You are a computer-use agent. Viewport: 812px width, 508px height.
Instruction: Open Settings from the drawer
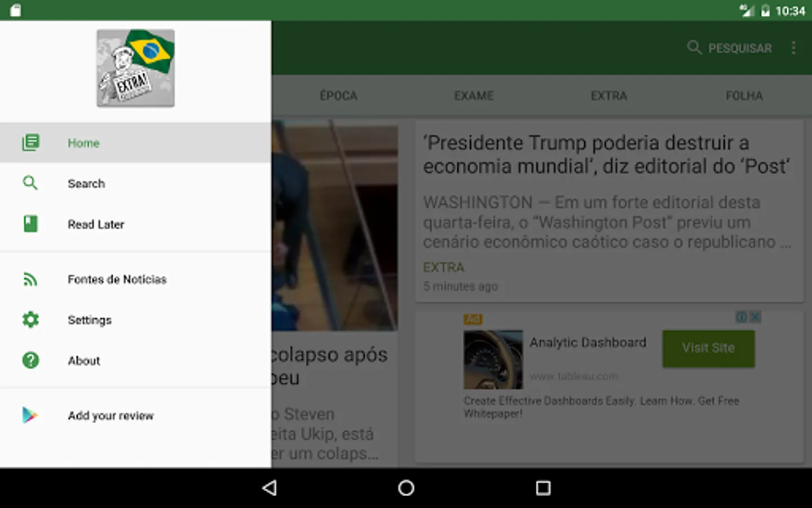pos(135,320)
